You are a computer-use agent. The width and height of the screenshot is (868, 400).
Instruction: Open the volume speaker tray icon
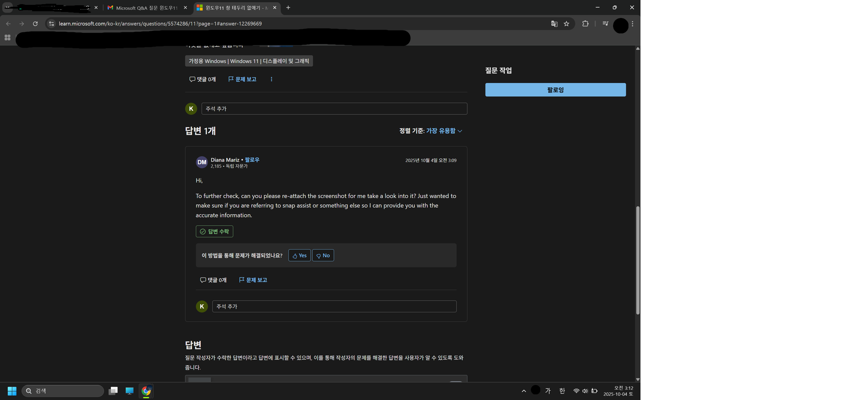tap(585, 391)
